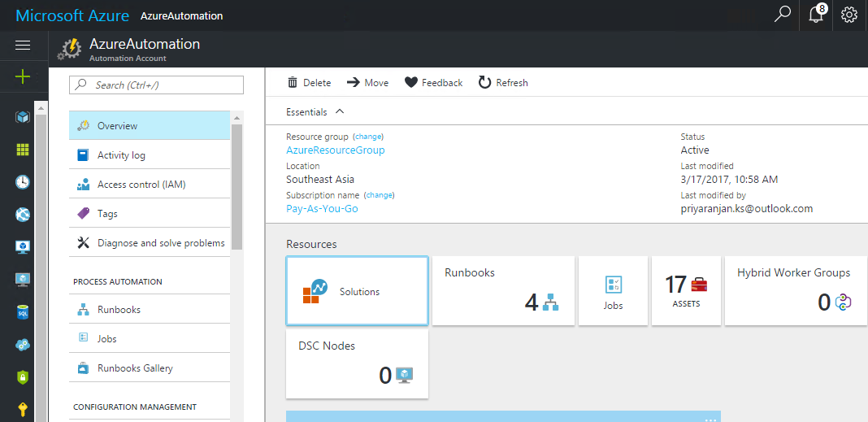
Task: Open resource groups cube icon in sidebar
Action: click(23, 117)
